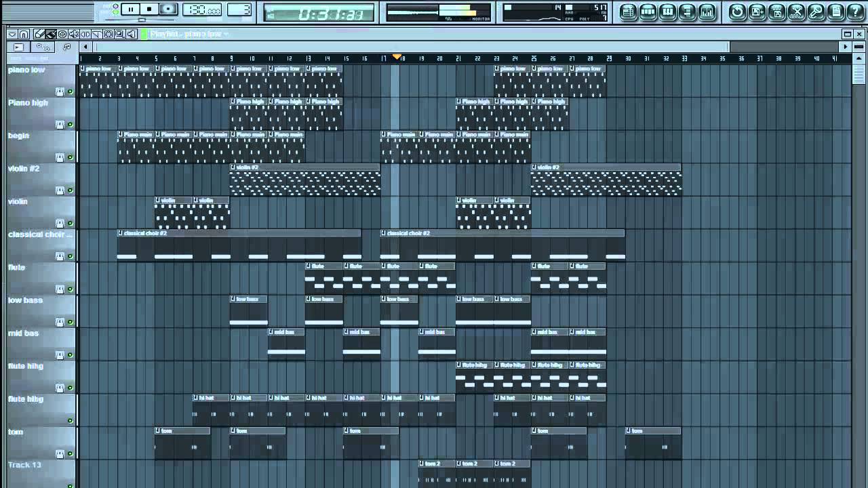Click the left scroll arrow of timeline
This screenshot has height=488, width=868.
[x=85, y=47]
